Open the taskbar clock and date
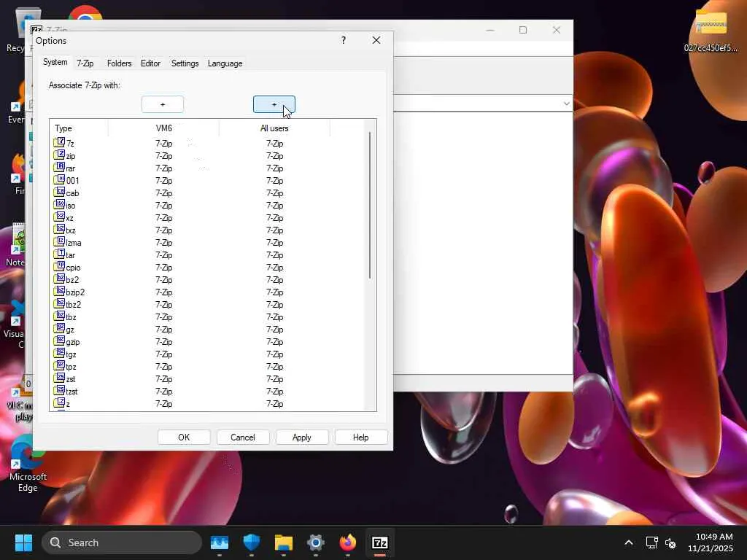 coord(711,542)
